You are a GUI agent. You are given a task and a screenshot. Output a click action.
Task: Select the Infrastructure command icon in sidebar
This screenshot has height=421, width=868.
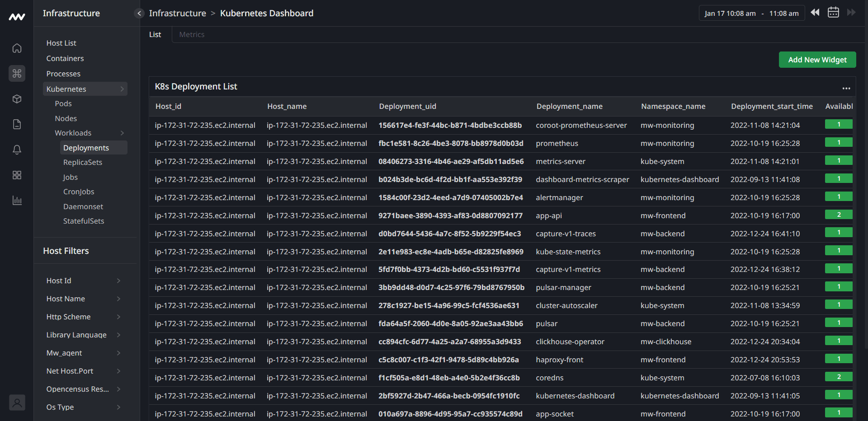[17, 73]
